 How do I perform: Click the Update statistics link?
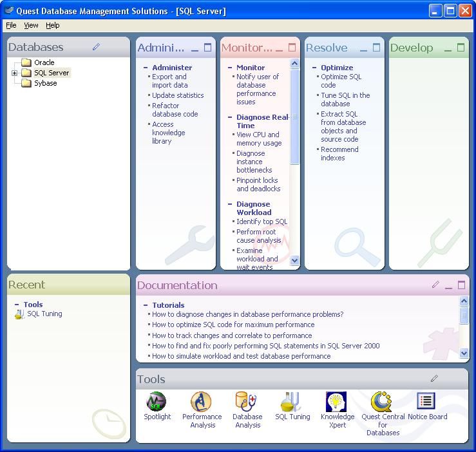178,95
